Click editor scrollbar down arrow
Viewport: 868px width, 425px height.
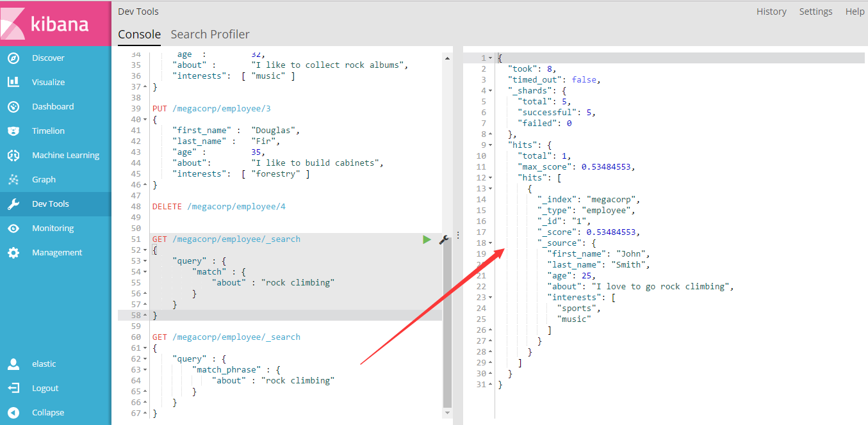tap(446, 413)
